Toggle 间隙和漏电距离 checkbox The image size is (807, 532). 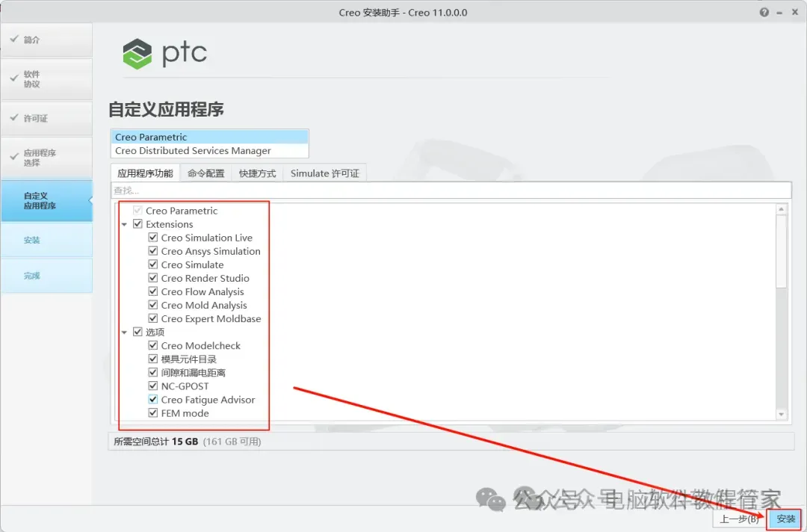tap(153, 372)
